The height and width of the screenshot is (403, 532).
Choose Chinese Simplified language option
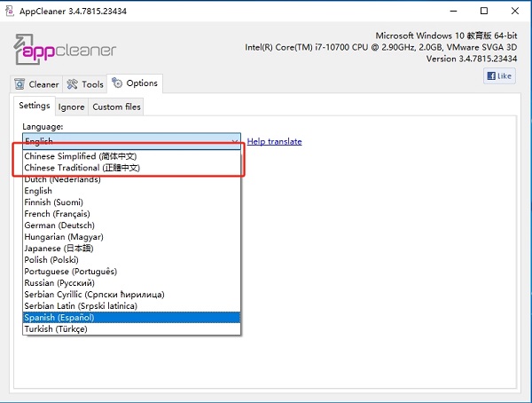click(132, 156)
